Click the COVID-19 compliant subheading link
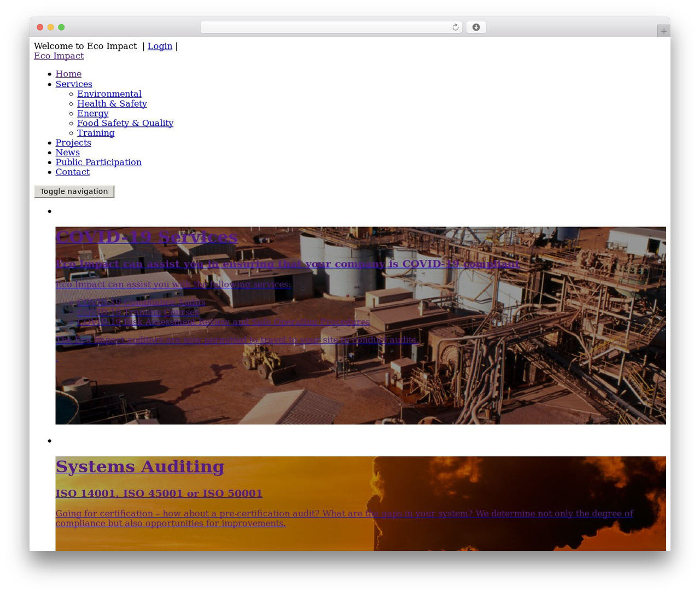Screen dimensions: 700x593 (288, 264)
